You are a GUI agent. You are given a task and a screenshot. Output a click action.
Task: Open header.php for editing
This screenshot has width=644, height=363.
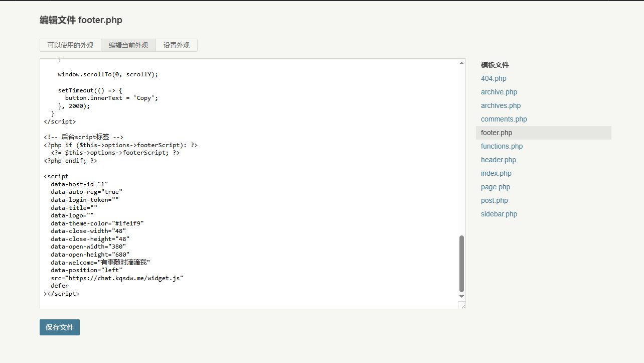pyautogui.click(x=498, y=160)
